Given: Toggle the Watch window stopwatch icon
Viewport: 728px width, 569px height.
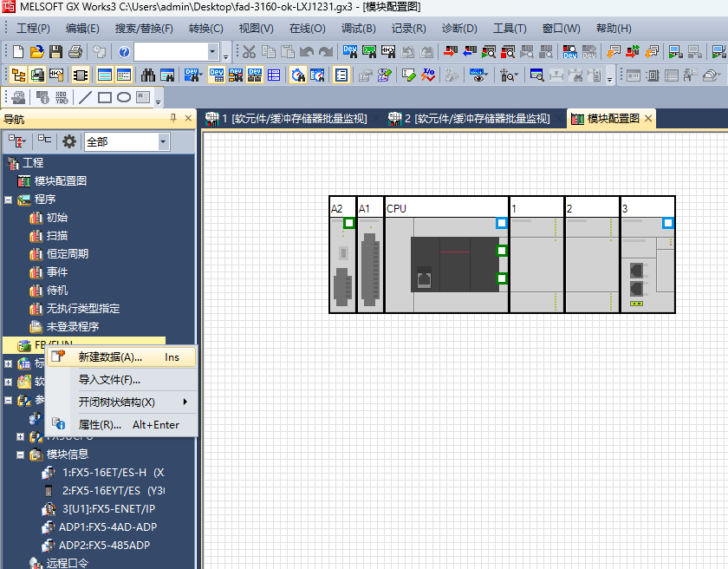Looking at the screenshot, I should [298, 75].
